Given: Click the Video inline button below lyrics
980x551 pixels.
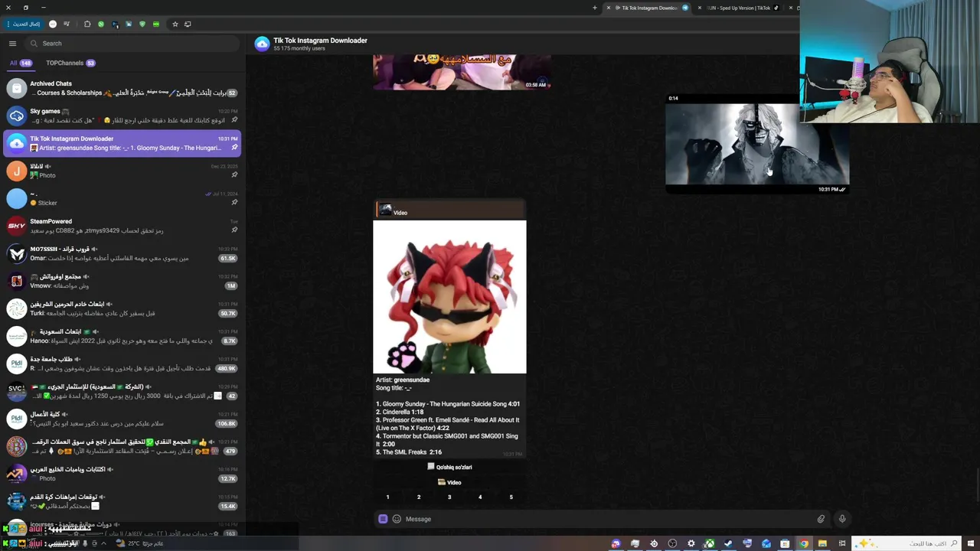Looking at the screenshot, I should point(449,482).
